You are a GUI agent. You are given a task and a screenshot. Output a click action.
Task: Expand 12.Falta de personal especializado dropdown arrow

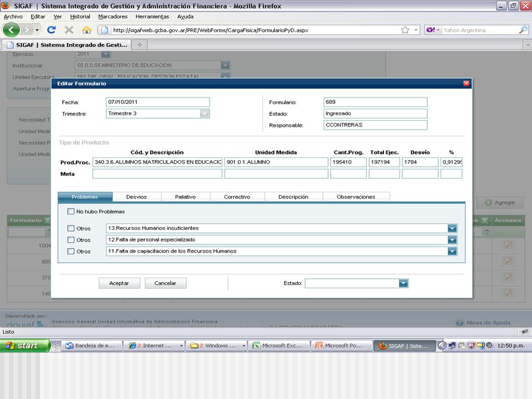pos(452,240)
